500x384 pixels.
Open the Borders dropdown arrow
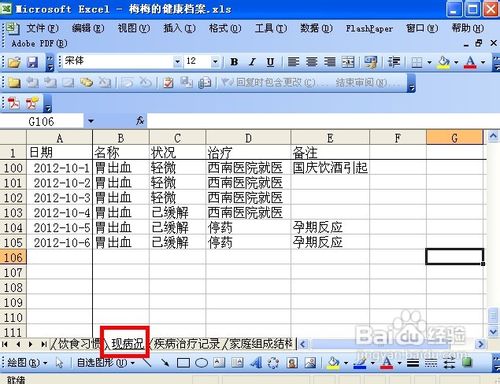pyautogui.click(x=429, y=62)
